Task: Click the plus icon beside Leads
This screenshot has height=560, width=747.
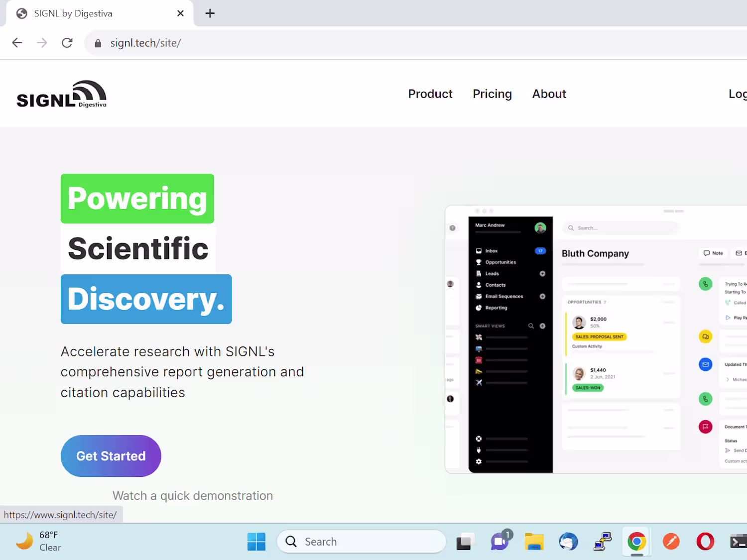Action: 542,274
